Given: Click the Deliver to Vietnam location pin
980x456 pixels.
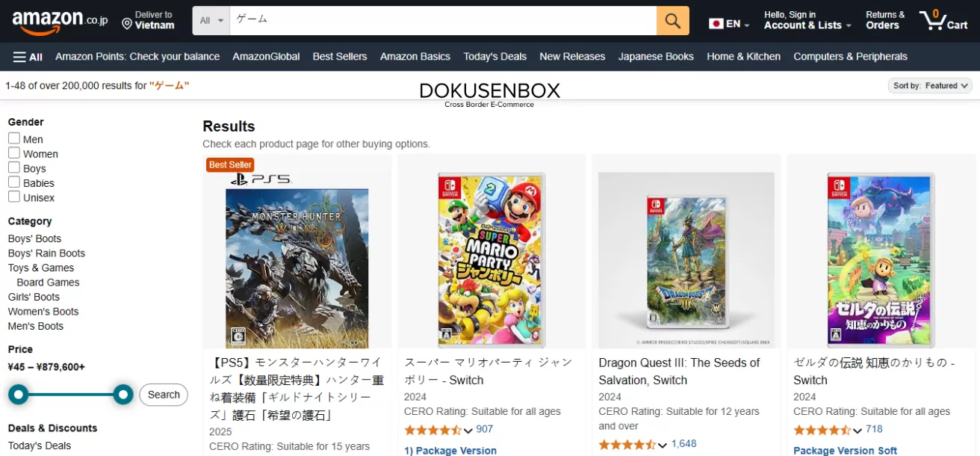Looking at the screenshot, I should point(127,25).
